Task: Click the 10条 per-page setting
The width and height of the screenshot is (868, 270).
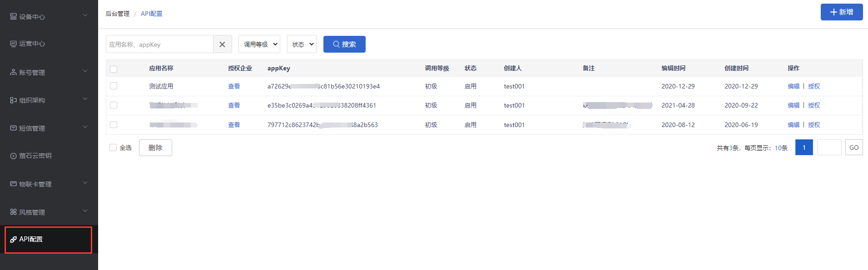Action: point(781,148)
